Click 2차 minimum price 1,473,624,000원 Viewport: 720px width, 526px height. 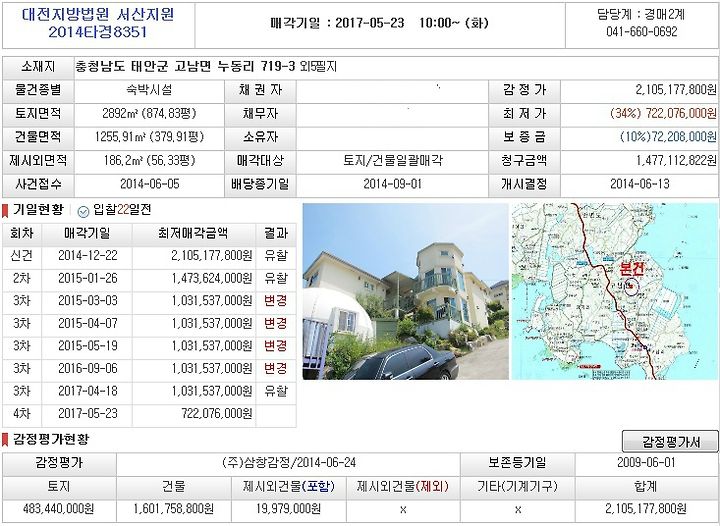point(212,278)
